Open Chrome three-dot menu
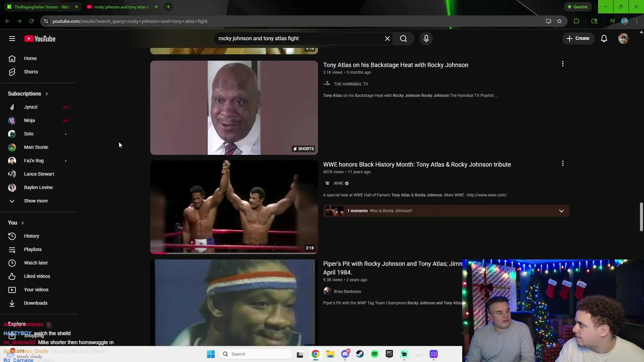 coord(636,21)
